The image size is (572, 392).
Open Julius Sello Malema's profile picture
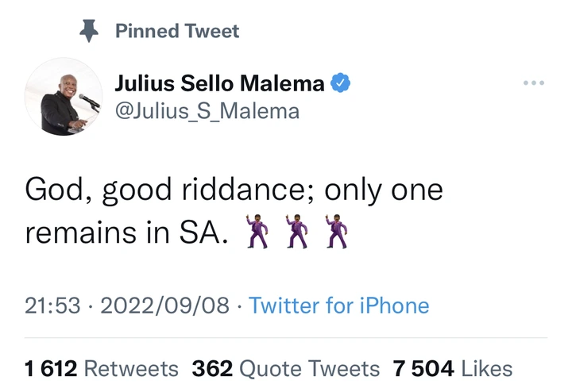click(x=63, y=96)
